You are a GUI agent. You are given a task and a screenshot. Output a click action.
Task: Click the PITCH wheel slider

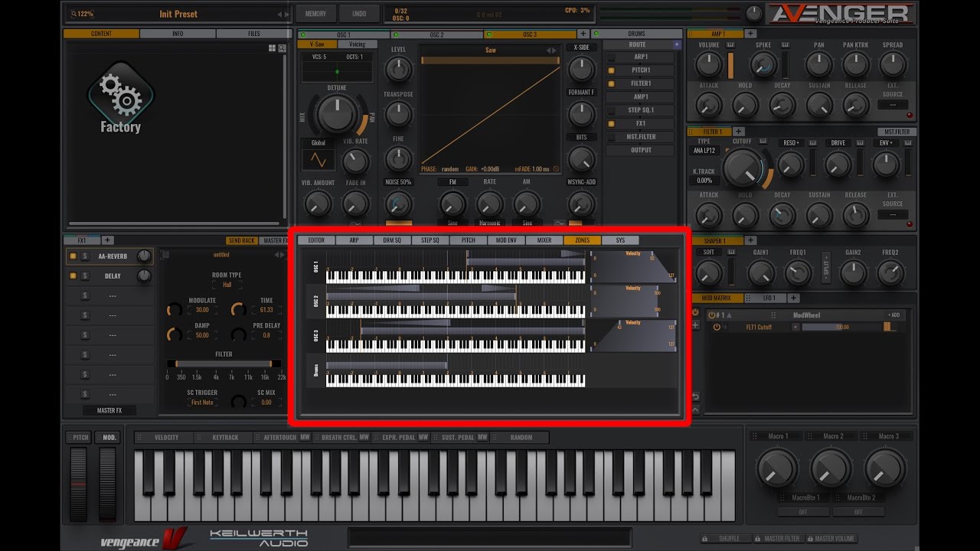click(x=79, y=485)
